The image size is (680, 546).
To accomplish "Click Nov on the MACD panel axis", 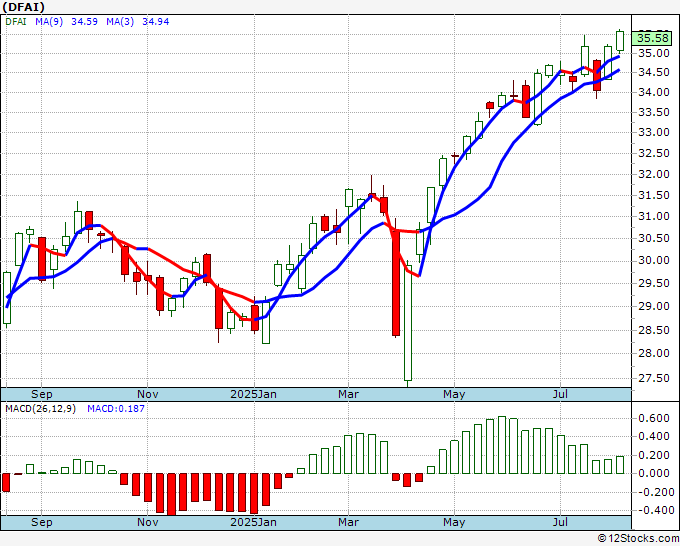I will 147,522.
